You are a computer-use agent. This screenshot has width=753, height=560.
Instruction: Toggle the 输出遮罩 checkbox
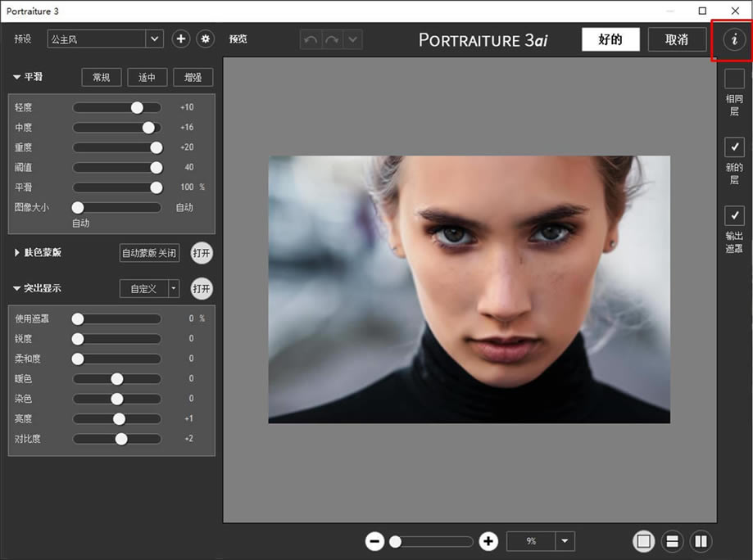[x=734, y=215]
